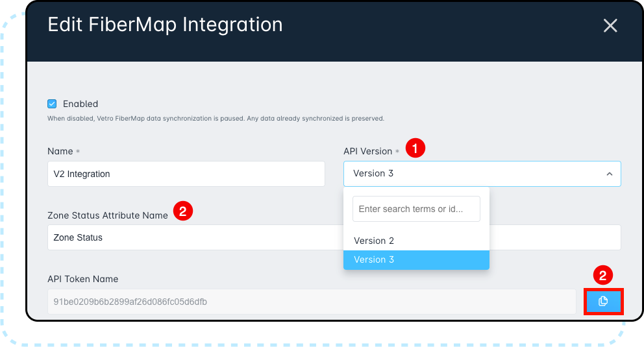This screenshot has height=347, width=644.
Task: Click the Enabled label text
Action: (x=80, y=104)
